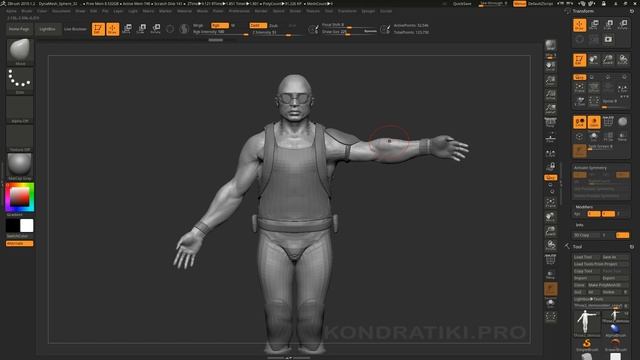Toggle Local symmetry icon on right shelf
The height and width of the screenshot is (360, 640).
tap(551, 153)
